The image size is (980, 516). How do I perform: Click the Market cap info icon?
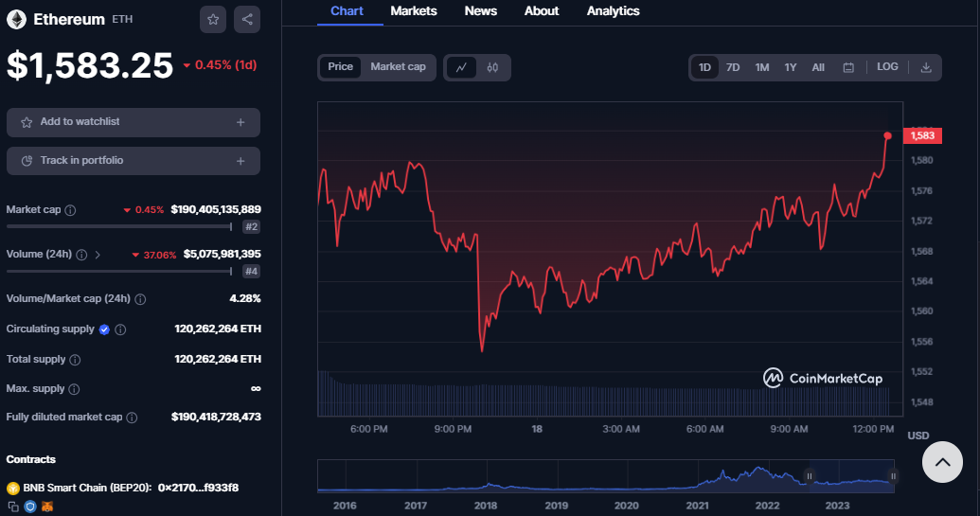pyautogui.click(x=70, y=209)
